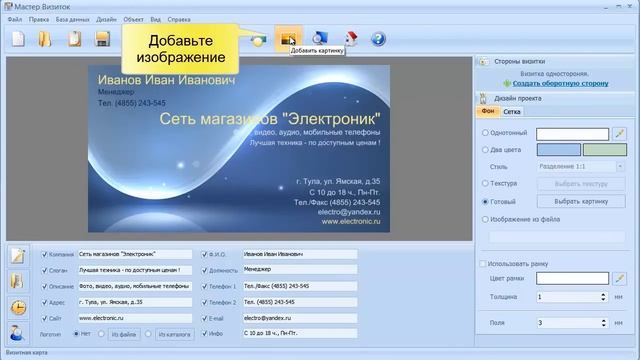Enable the Использовать рамку checkbox
Screen dimensions: 640x360
point(483,264)
